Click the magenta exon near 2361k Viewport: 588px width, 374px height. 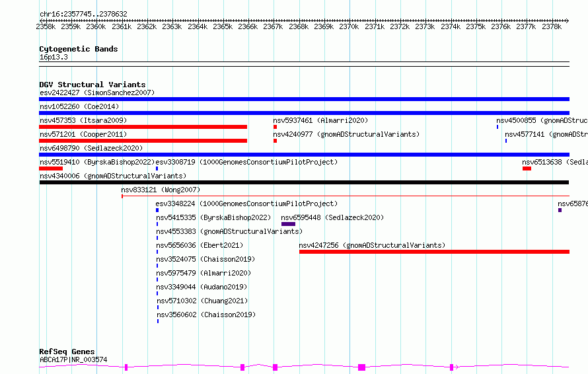pos(126,367)
